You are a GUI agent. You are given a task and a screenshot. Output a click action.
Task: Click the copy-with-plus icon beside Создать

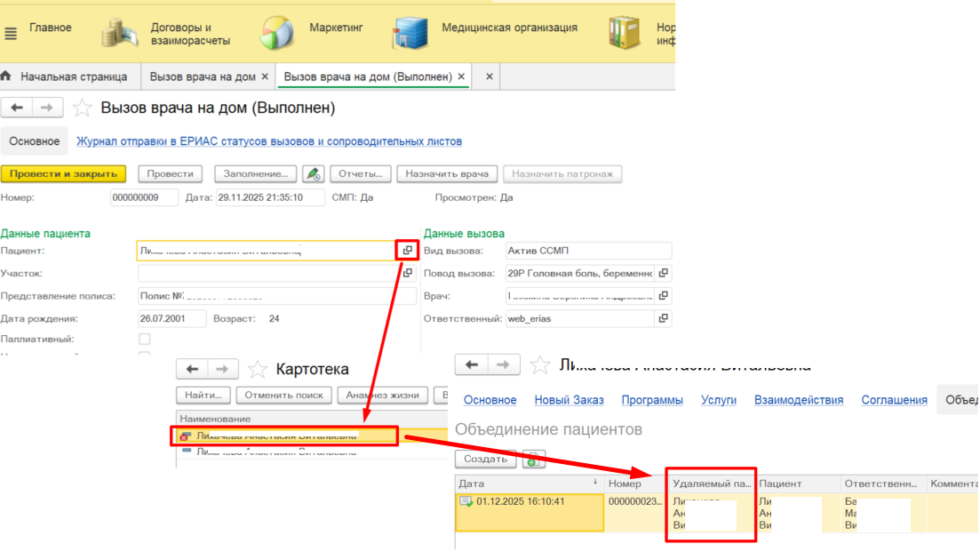[533, 460]
